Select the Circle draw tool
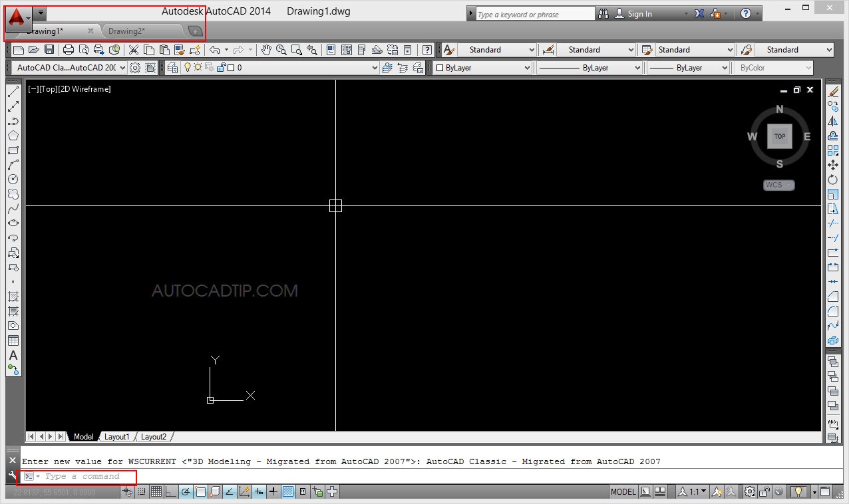 [13, 180]
